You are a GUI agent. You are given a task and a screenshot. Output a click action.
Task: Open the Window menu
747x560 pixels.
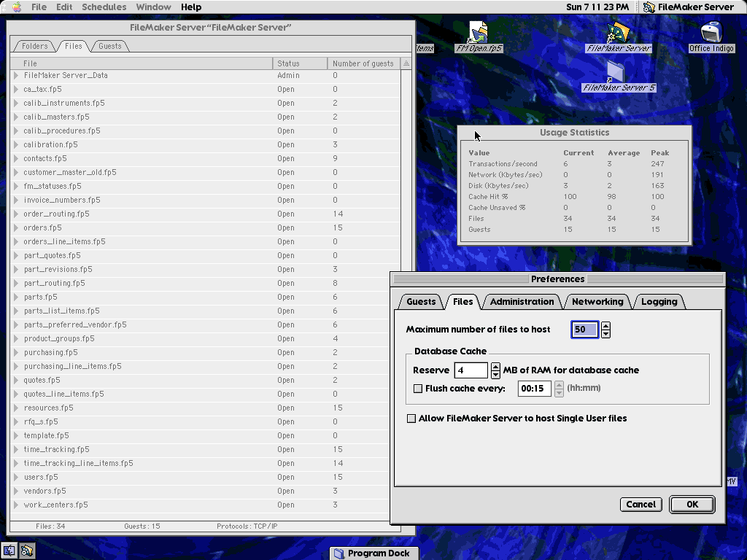pyautogui.click(x=153, y=7)
